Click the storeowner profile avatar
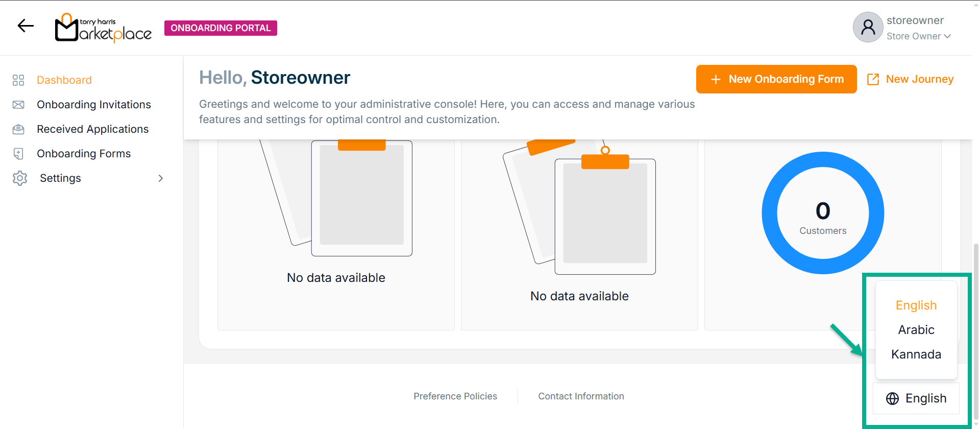Screen dimensions: 980x429 pos(868,27)
